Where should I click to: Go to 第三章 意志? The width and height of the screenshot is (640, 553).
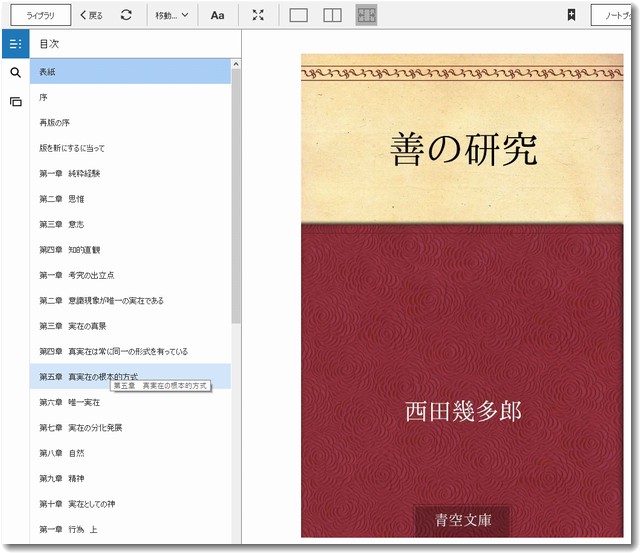point(130,224)
